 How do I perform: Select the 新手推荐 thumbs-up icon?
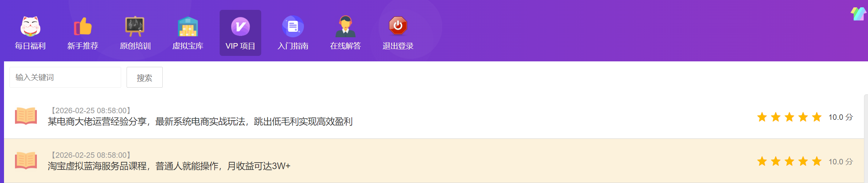click(x=83, y=26)
